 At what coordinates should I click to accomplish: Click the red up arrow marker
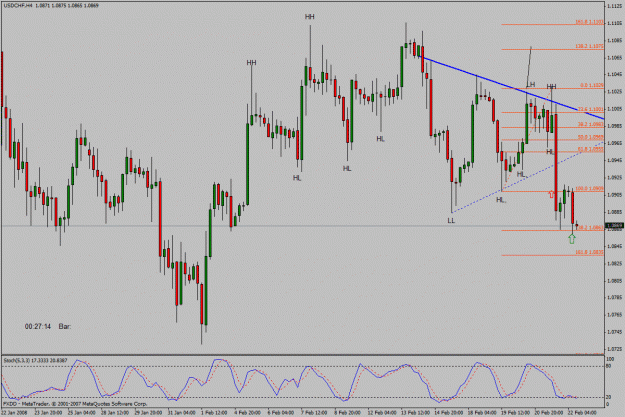pyautogui.click(x=551, y=194)
